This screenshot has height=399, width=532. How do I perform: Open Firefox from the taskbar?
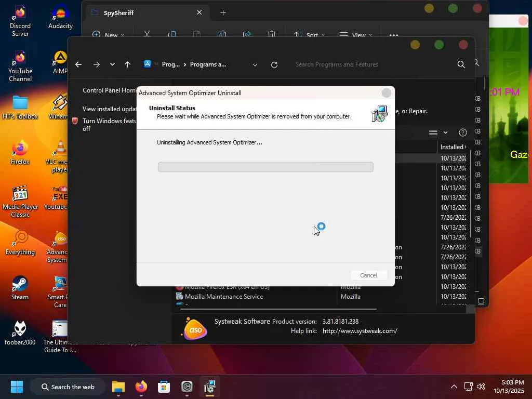(x=141, y=387)
